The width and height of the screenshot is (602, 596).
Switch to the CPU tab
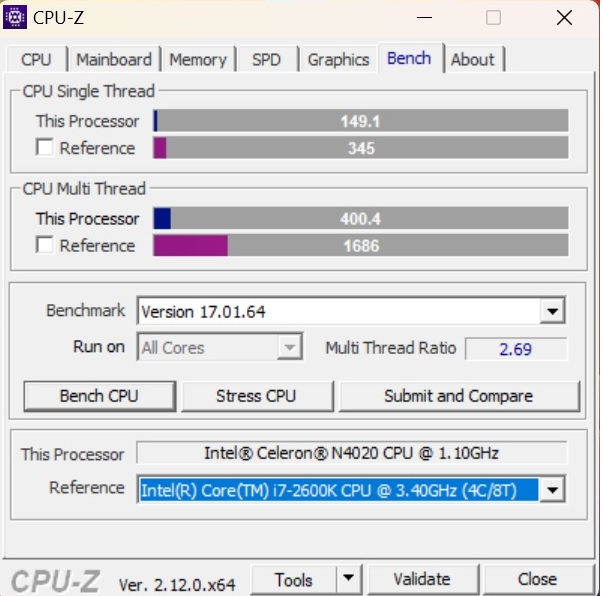point(36,60)
